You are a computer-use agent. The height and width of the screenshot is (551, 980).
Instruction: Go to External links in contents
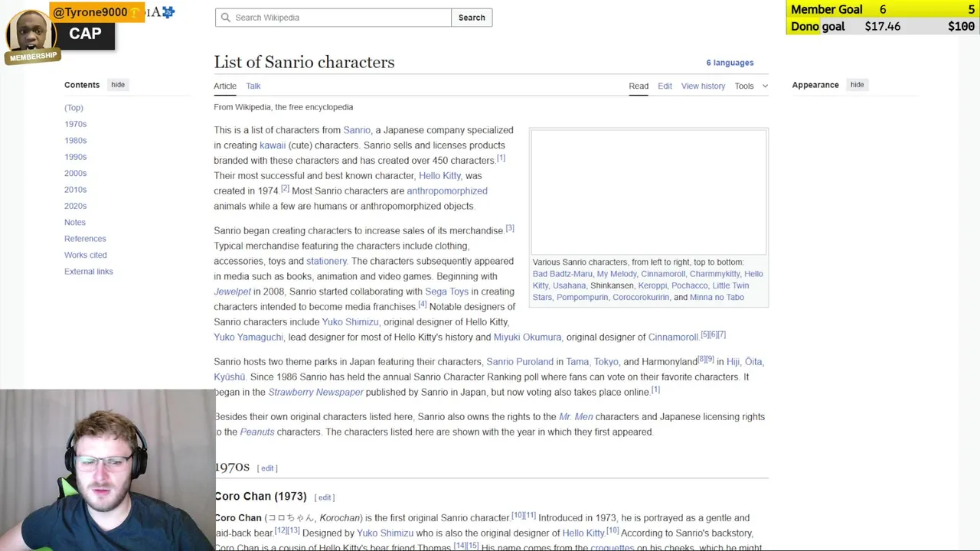click(x=89, y=272)
